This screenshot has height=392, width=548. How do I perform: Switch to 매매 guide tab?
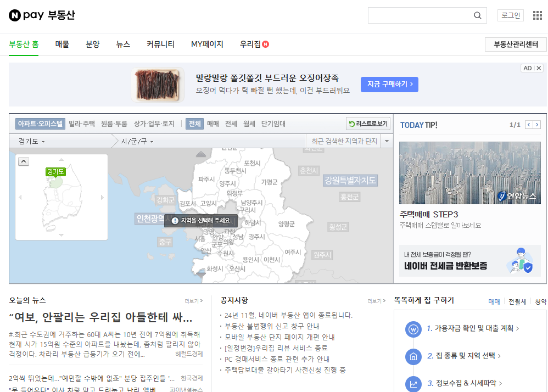tap(494, 302)
